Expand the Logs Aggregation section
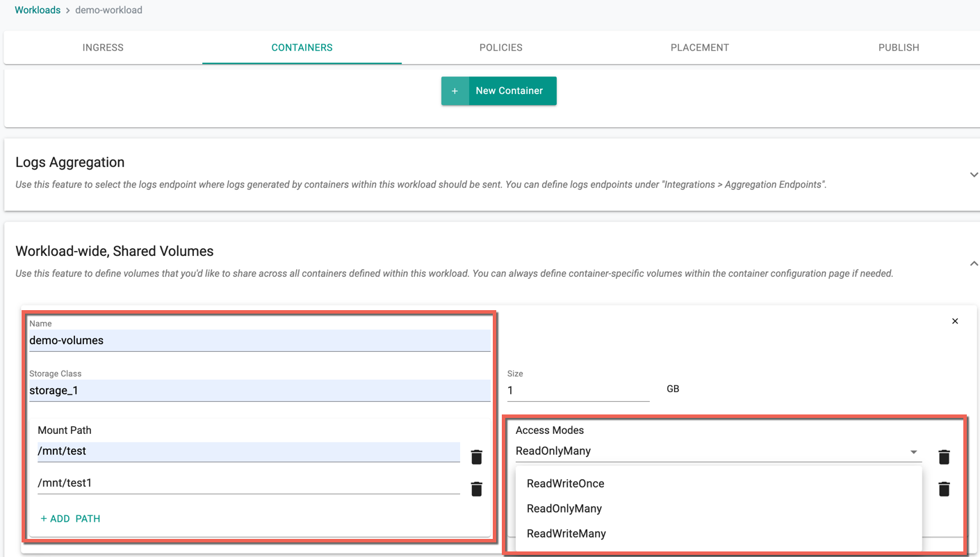 point(974,175)
